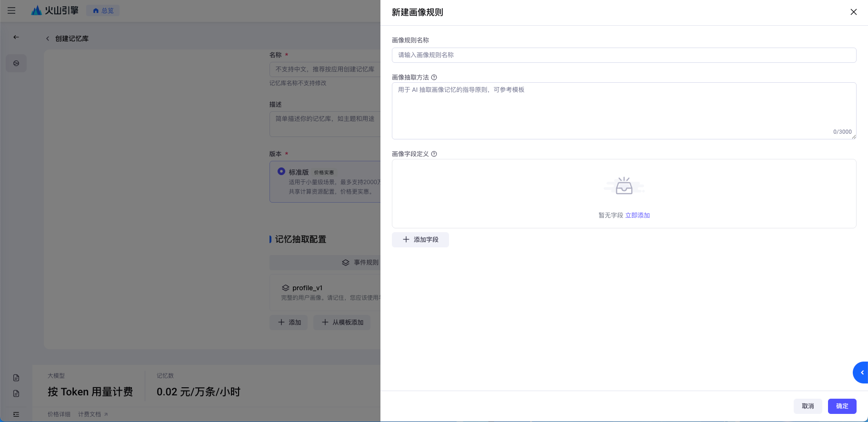Click help icon beside 画像字段定义

(x=434, y=154)
